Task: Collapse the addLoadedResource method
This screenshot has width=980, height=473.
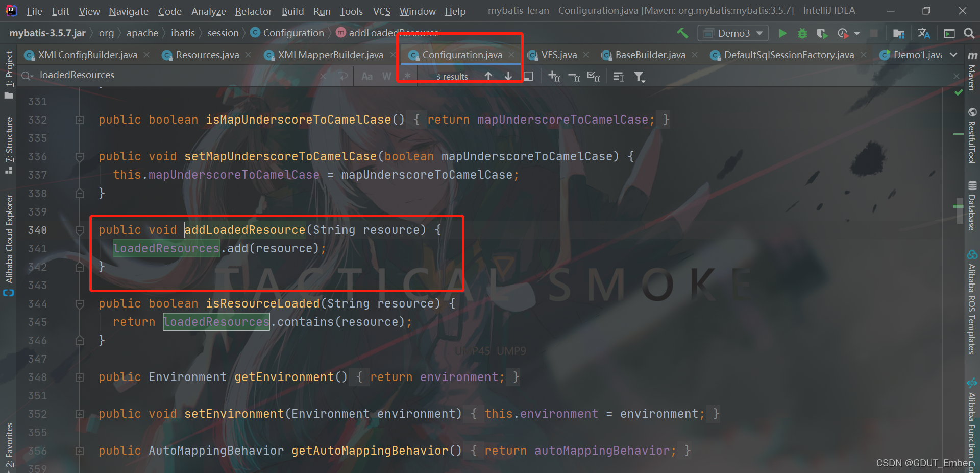Action: click(80, 230)
